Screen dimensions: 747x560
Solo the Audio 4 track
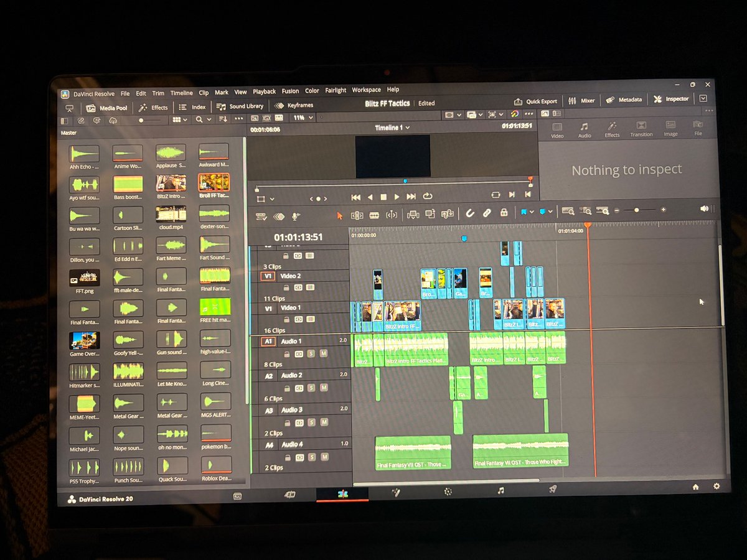point(311,456)
